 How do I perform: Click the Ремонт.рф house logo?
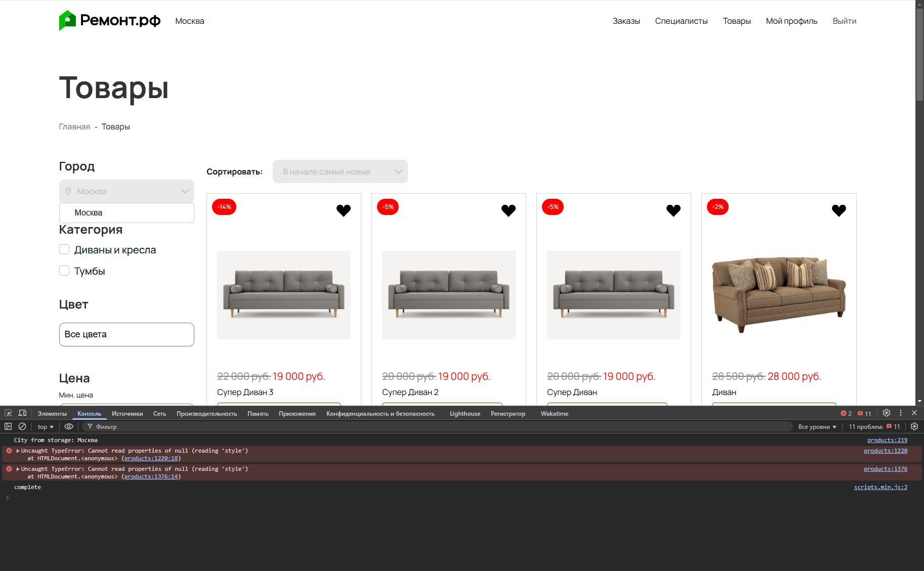pos(67,21)
